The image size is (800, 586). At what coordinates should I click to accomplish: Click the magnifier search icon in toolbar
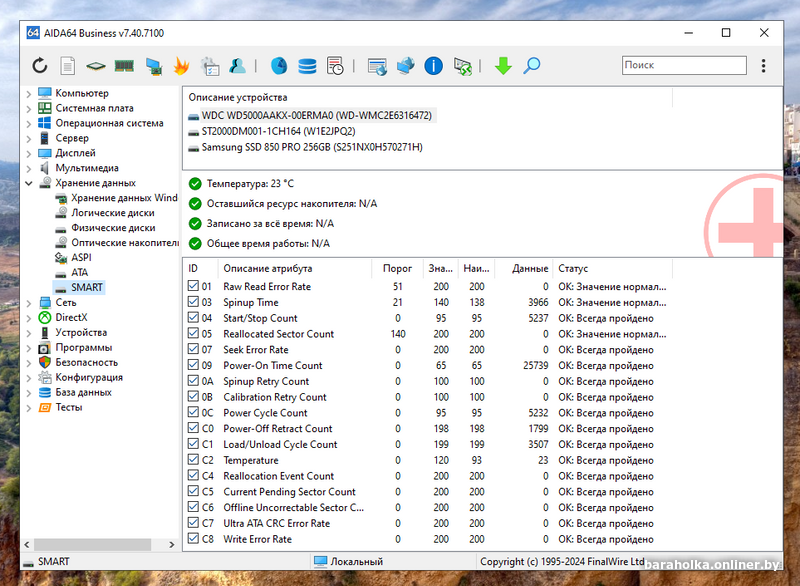coord(531,66)
